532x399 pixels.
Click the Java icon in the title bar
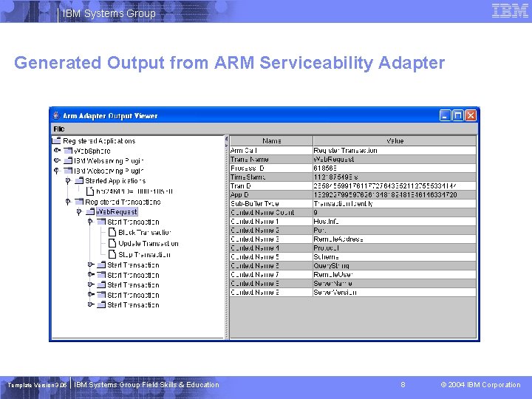pyautogui.click(x=56, y=116)
